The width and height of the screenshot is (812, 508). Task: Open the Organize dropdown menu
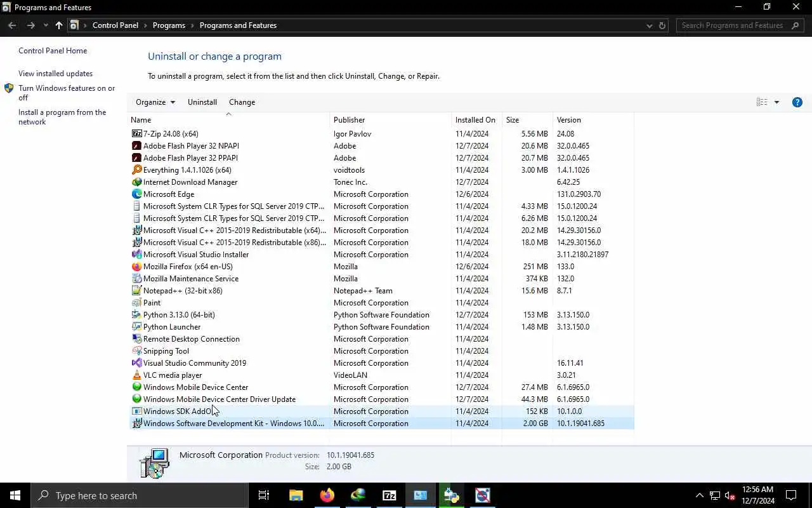pyautogui.click(x=155, y=102)
